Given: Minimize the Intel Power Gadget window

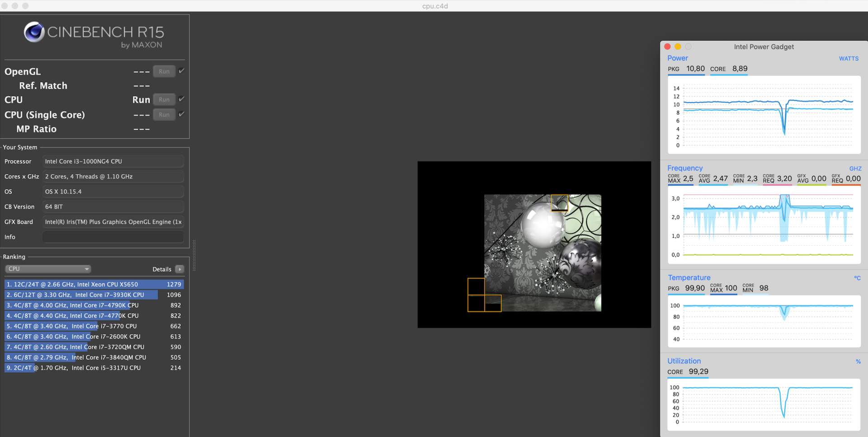Looking at the screenshot, I should click(x=678, y=47).
